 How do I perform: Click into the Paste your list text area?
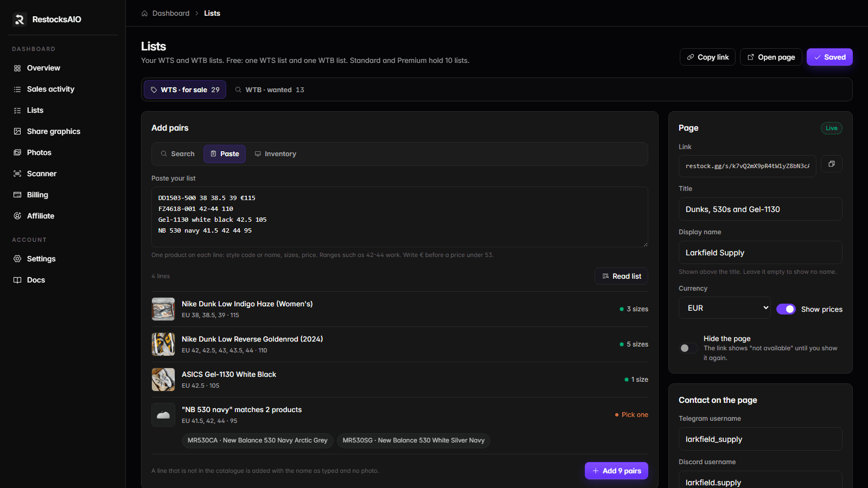[x=400, y=217]
